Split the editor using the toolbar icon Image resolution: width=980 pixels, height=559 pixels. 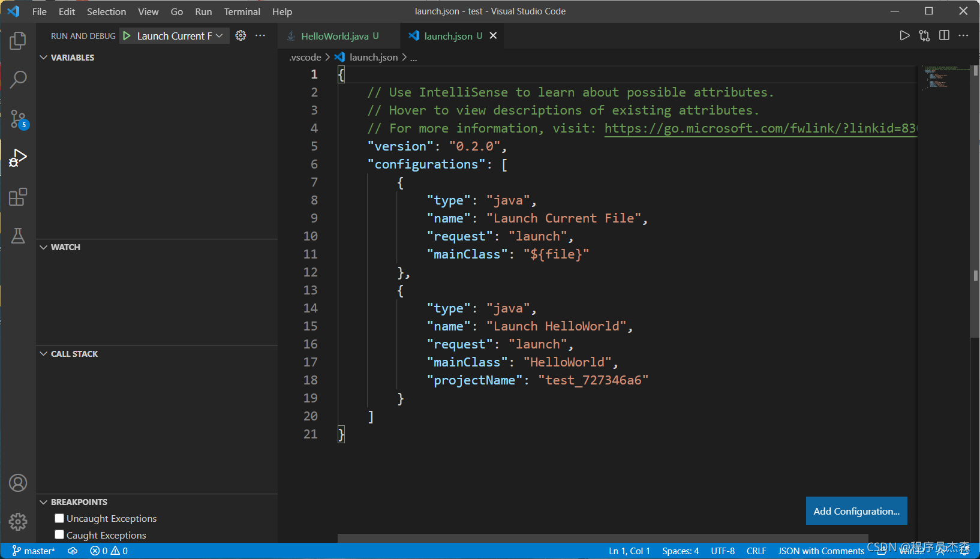(x=944, y=35)
